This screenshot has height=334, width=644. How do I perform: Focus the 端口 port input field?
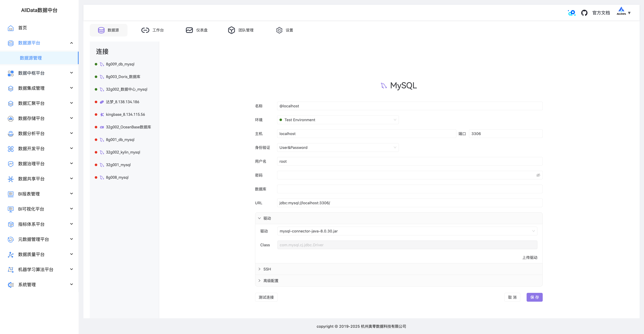tap(505, 134)
